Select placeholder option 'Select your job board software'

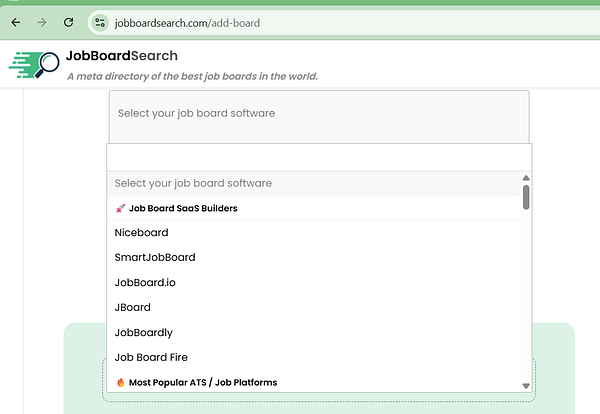[314, 183]
